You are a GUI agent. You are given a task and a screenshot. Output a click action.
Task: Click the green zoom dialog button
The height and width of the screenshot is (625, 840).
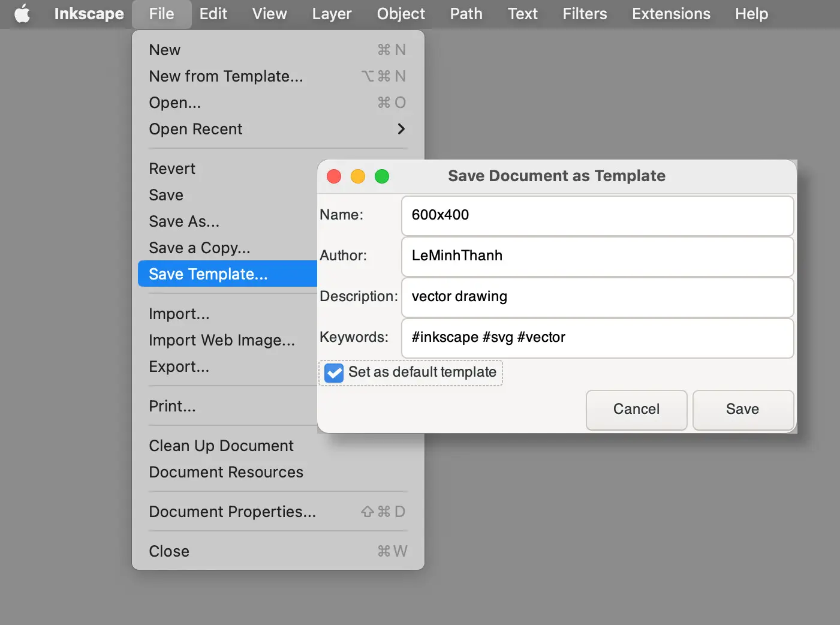[382, 176]
